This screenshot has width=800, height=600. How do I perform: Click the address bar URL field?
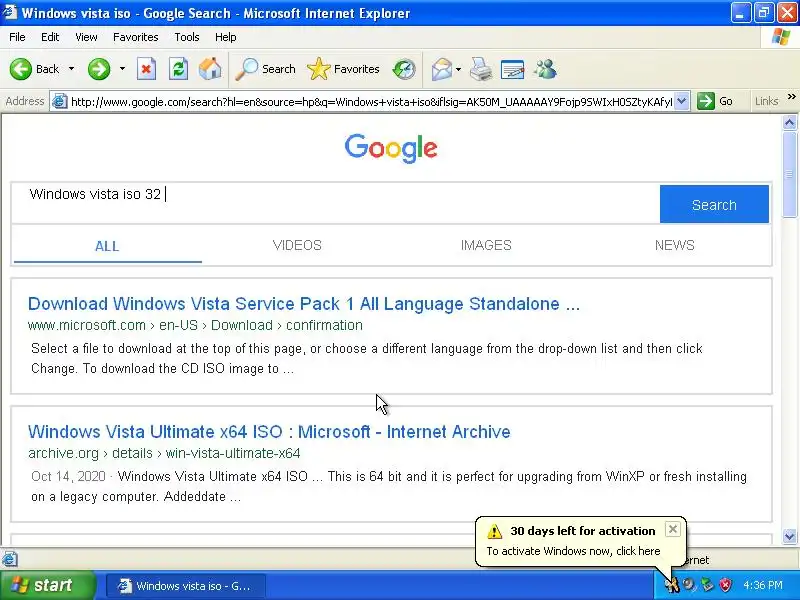(x=371, y=102)
